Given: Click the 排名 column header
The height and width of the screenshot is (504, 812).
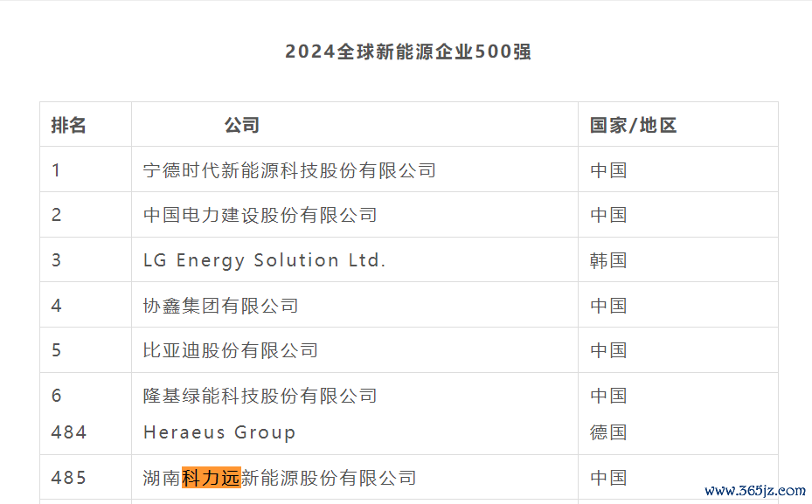Looking at the screenshot, I should tap(68, 125).
